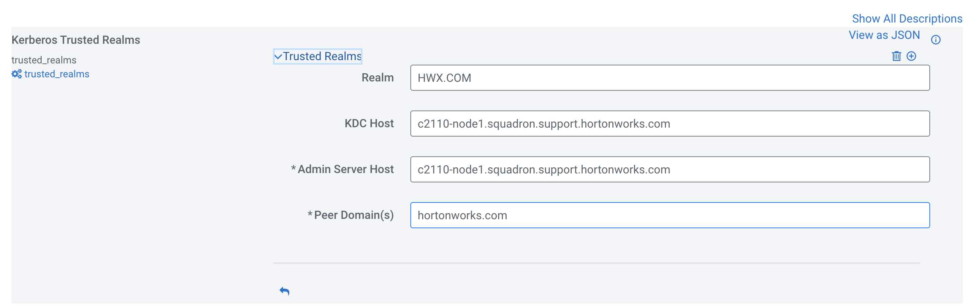Viewport: 980px width, 306px height.
Task: Click the chevron arrow before Trusted Realms
Action: [278, 56]
